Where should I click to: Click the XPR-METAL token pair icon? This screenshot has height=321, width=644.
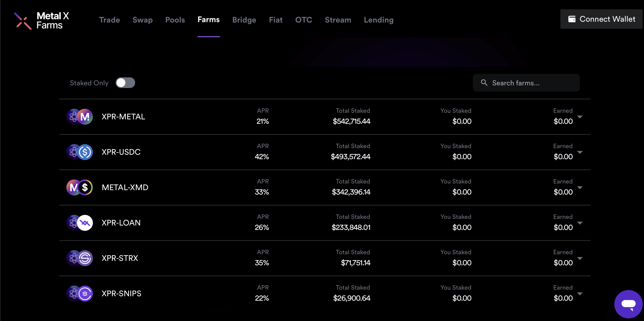(x=79, y=117)
